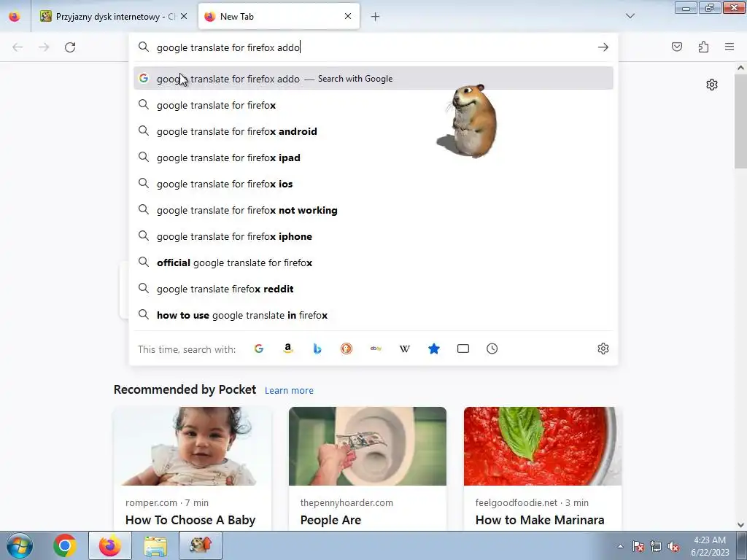Screen dimensions: 747x560
Task: Search this time with Amazon
Action: pyautogui.click(x=287, y=349)
